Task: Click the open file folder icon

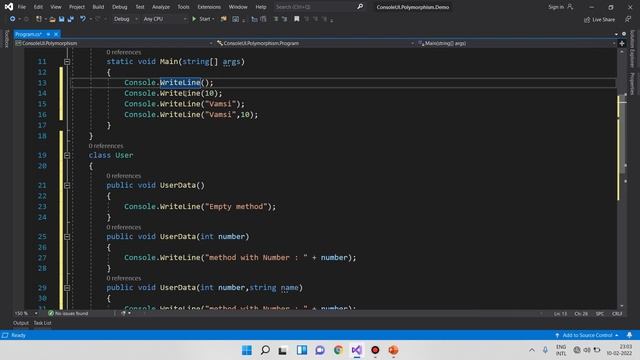Action: [52, 19]
